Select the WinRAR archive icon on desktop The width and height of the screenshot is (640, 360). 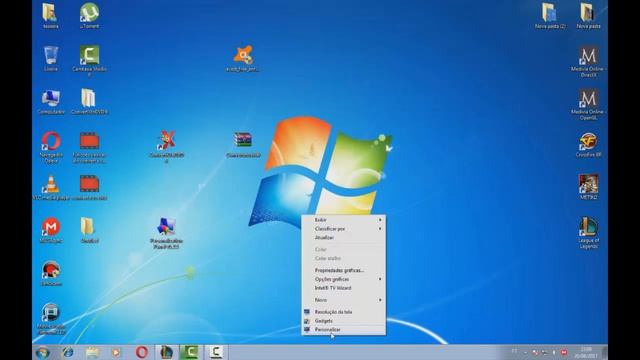coord(243,144)
